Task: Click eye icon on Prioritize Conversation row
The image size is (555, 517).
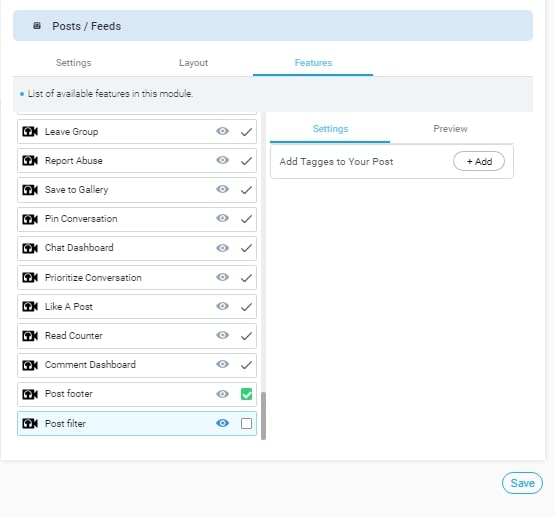Action: (x=222, y=277)
